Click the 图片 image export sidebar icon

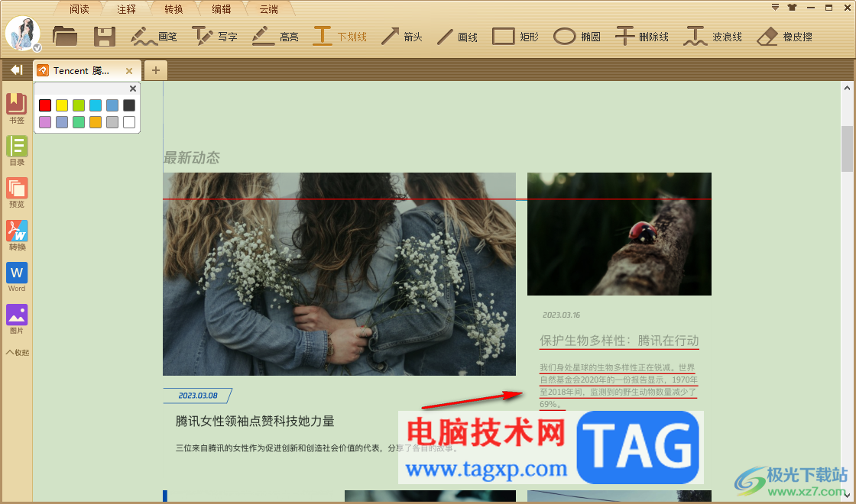point(17,318)
